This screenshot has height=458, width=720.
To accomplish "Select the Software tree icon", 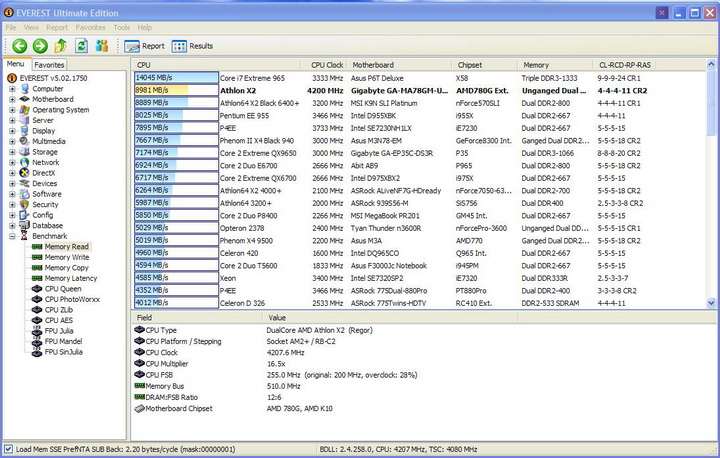I will click(x=25, y=194).
